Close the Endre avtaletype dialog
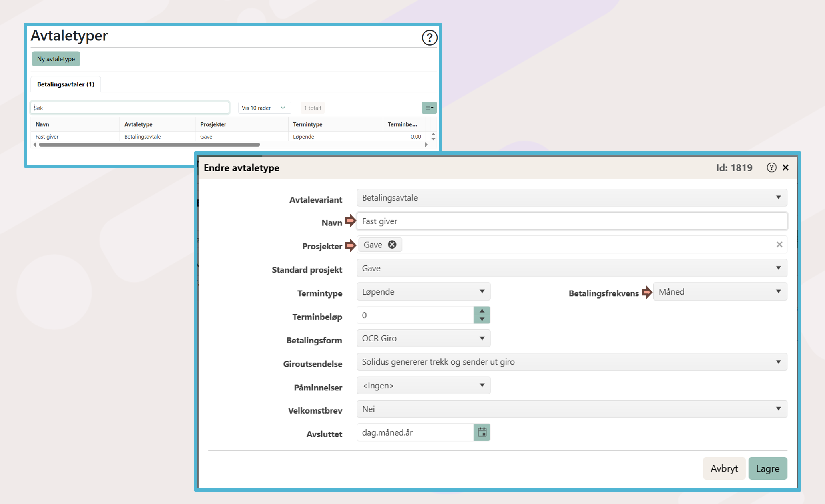 click(x=786, y=167)
